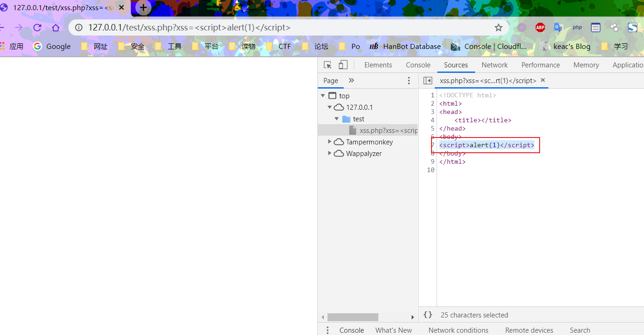Collapse the top frame tree node
Image resolution: width=644 pixels, height=335 pixels.
(x=322, y=96)
